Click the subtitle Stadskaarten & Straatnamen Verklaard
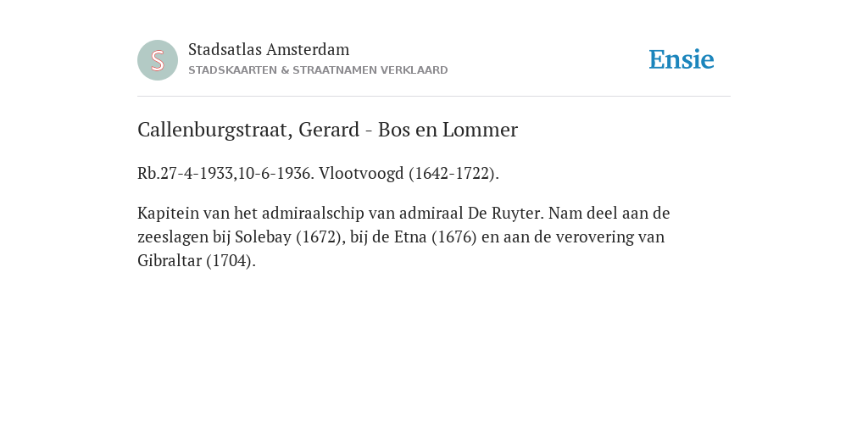 pyautogui.click(x=318, y=70)
